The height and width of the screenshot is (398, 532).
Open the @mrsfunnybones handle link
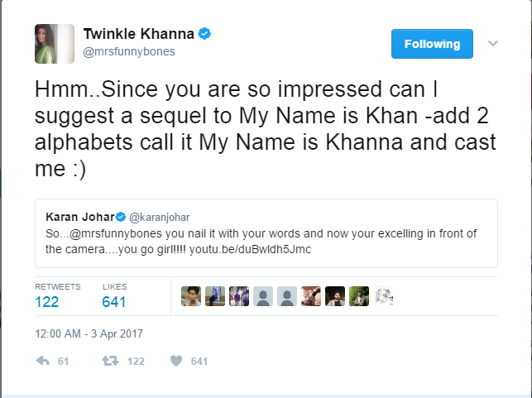[x=128, y=51]
